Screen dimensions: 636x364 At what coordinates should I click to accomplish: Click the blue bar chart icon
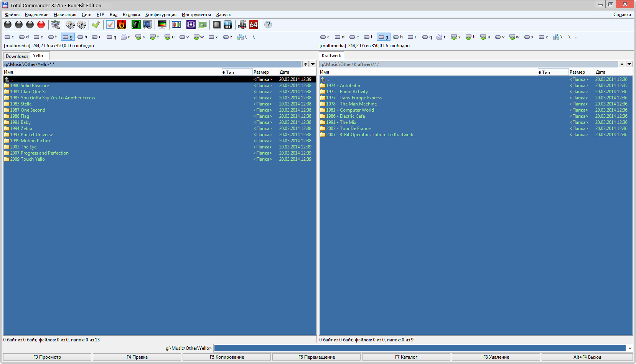tap(228, 25)
